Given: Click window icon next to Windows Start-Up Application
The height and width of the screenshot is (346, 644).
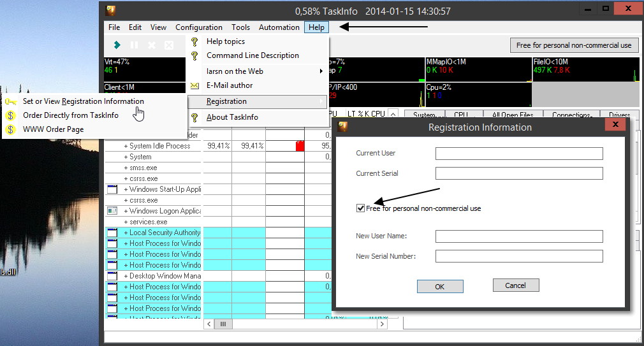Looking at the screenshot, I should [112, 189].
